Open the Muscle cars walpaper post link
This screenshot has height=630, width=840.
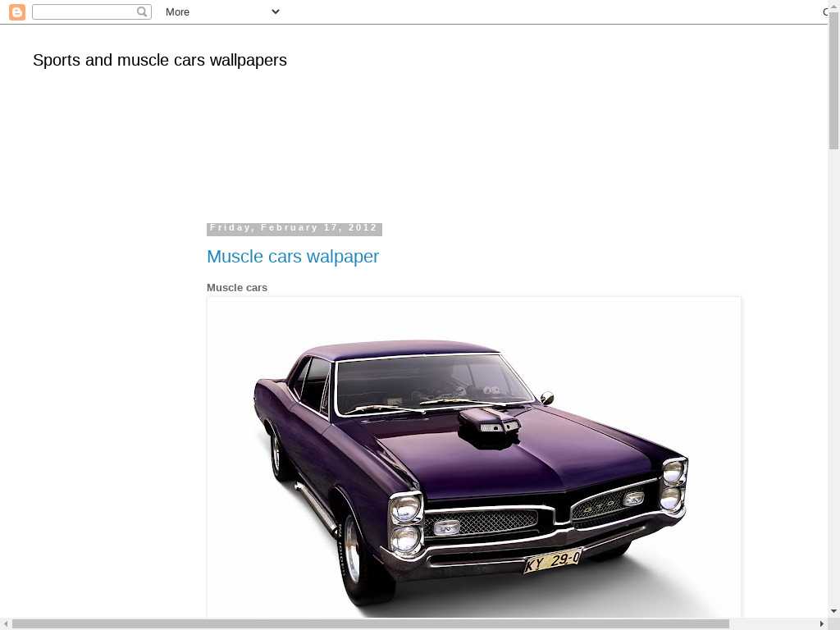293,257
